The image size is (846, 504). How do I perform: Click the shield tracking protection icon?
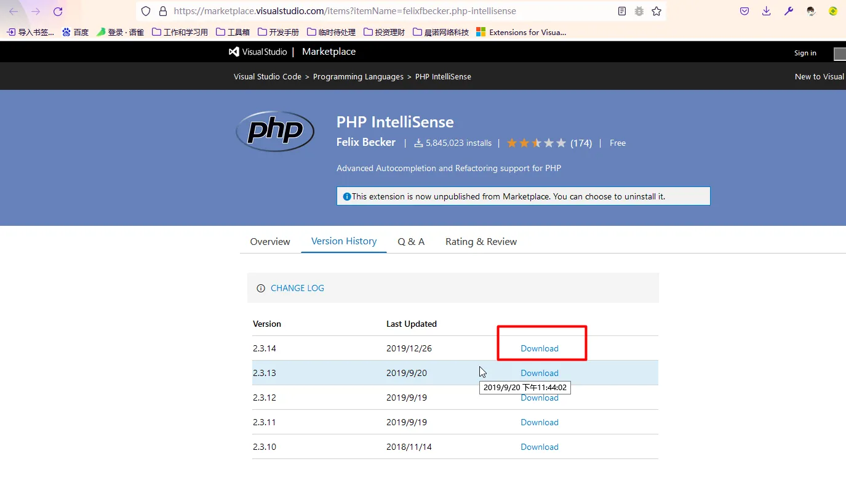(x=146, y=11)
